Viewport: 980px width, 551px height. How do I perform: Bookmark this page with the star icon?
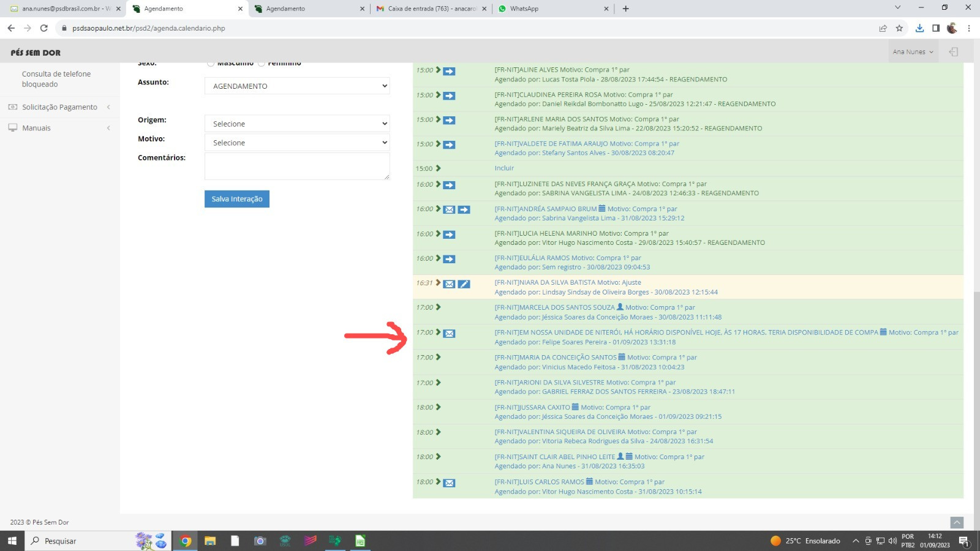(x=899, y=28)
